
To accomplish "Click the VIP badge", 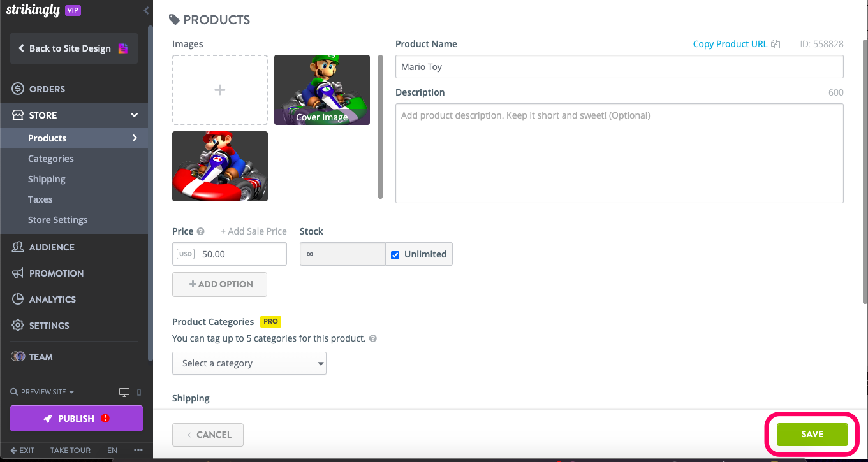I will (x=73, y=11).
